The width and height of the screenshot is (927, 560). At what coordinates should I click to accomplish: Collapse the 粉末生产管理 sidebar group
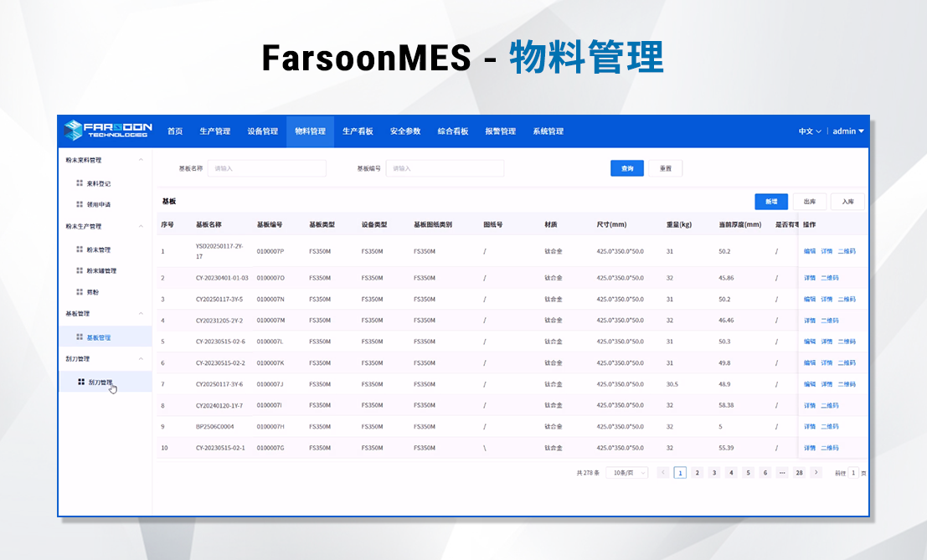coord(141,226)
